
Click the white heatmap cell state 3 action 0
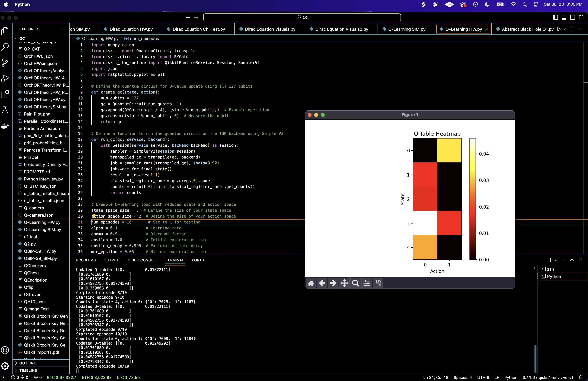[425, 223]
